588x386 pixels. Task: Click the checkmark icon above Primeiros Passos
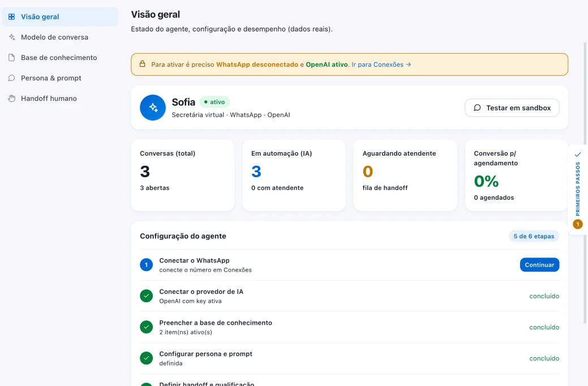pyautogui.click(x=578, y=154)
